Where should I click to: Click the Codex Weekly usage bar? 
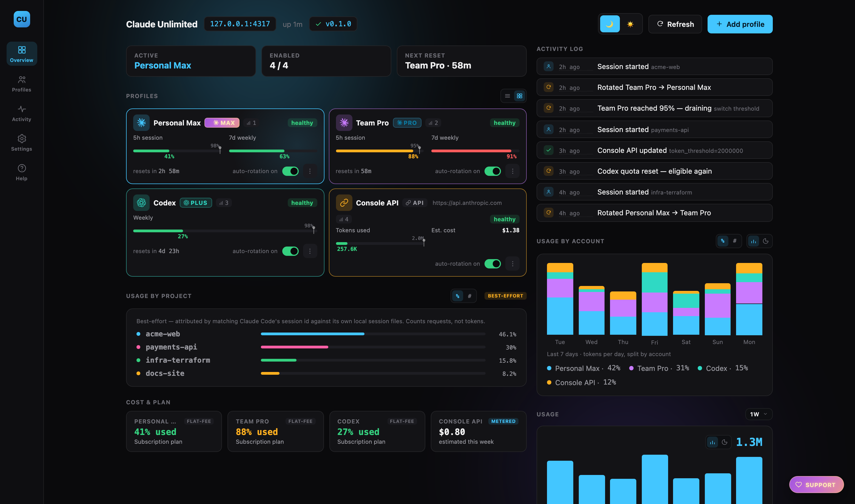coord(225,231)
